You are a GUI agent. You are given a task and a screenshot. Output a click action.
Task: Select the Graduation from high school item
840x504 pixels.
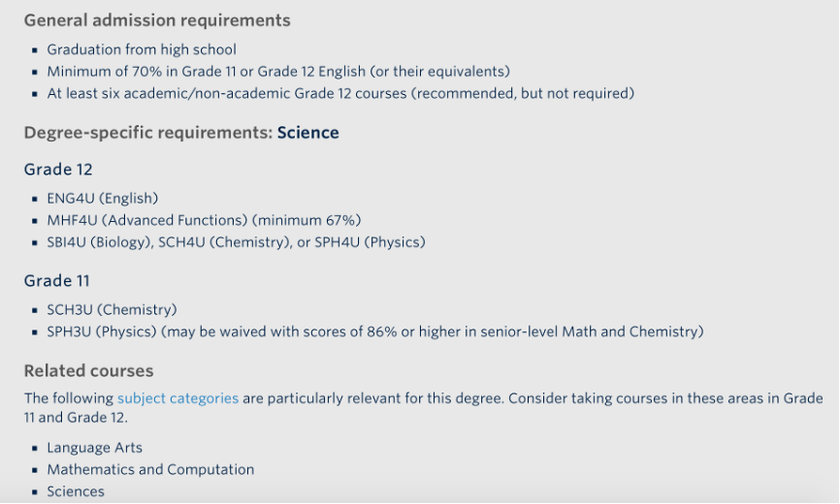(x=142, y=49)
